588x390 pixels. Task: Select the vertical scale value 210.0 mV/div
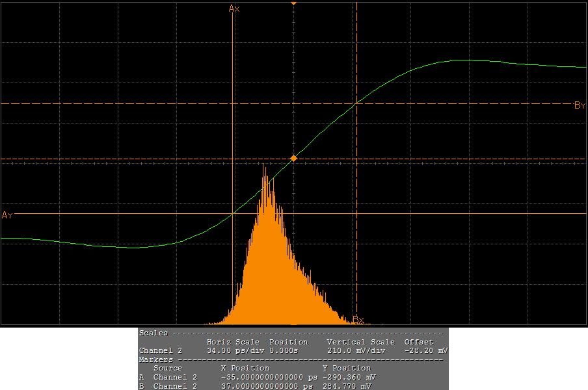(358, 350)
